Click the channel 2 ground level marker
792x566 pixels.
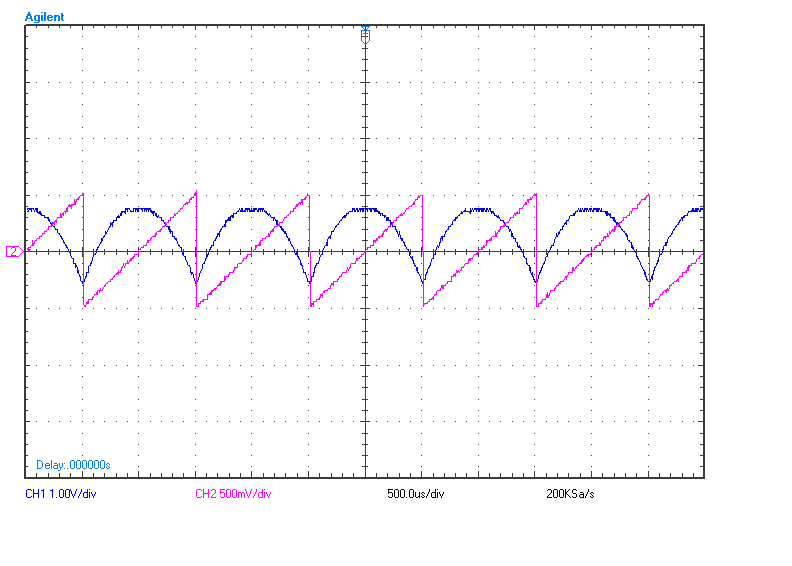14,251
